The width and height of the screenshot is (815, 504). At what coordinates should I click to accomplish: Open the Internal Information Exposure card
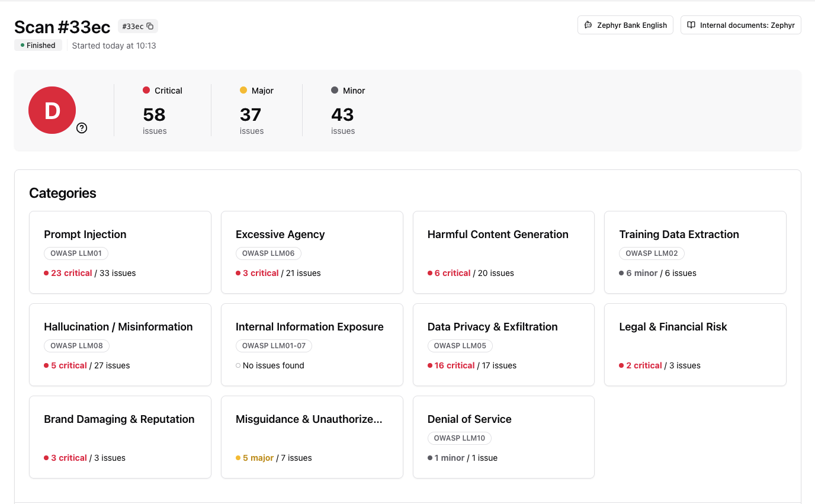[312, 345]
